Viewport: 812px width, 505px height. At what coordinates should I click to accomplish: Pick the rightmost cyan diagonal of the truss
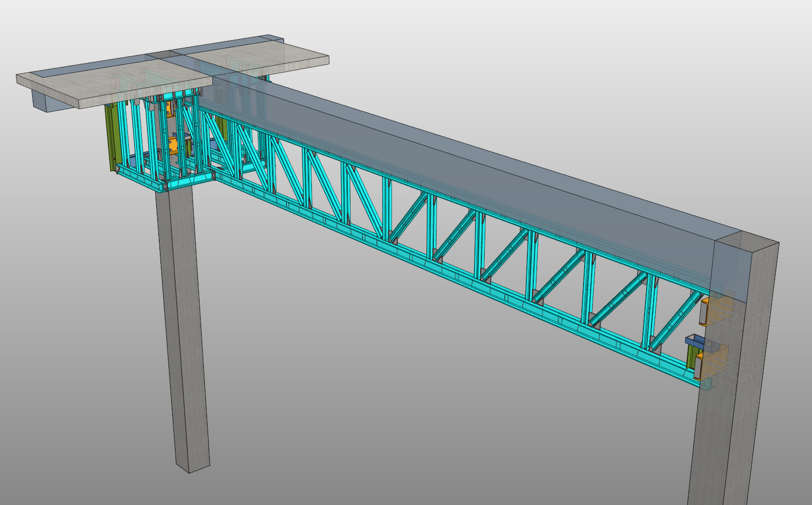coord(678,320)
